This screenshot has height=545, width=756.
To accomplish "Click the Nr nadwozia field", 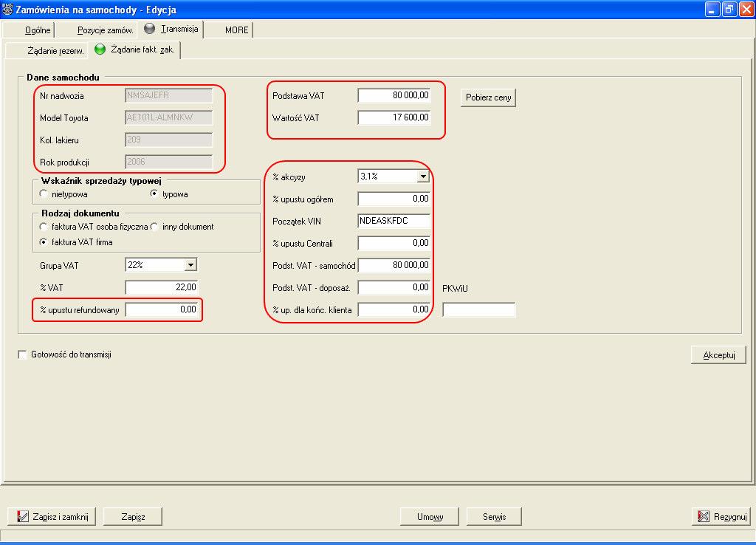I will tap(169, 95).
